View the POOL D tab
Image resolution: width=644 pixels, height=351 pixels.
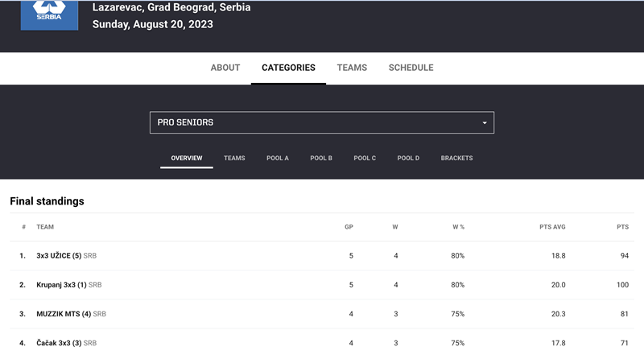408,158
